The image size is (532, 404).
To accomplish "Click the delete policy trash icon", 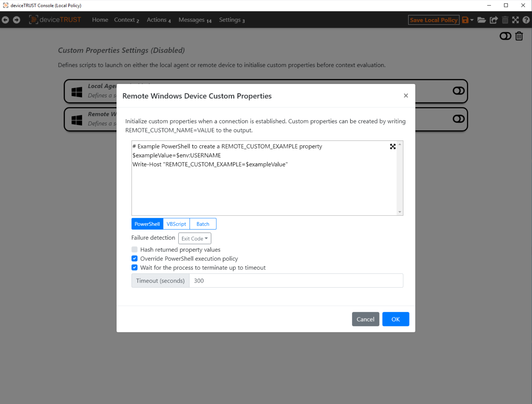I will click(505, 20).
